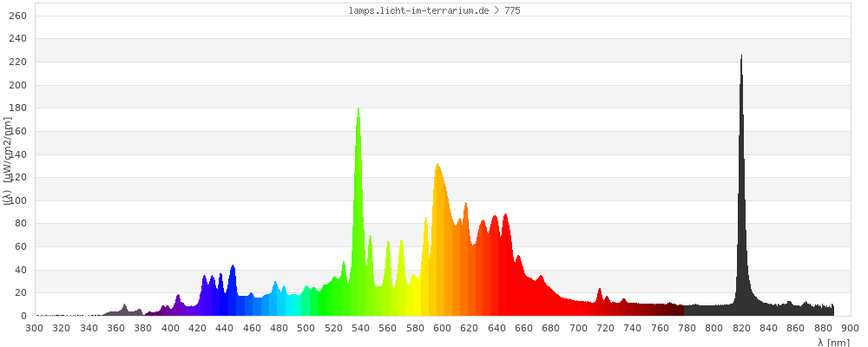Click the blue peak tip near 446 nm
The height and width of the screenshot is (347, 868).
[233, 266]
